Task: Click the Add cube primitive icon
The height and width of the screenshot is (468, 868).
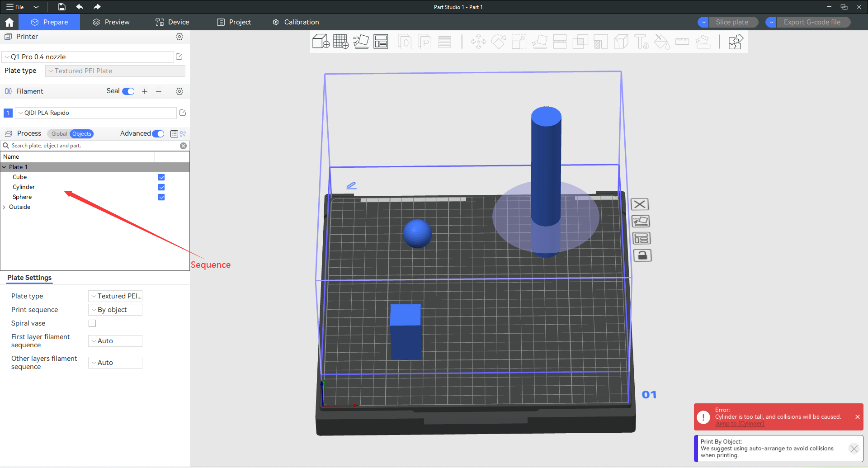Action: click(321, 42)
